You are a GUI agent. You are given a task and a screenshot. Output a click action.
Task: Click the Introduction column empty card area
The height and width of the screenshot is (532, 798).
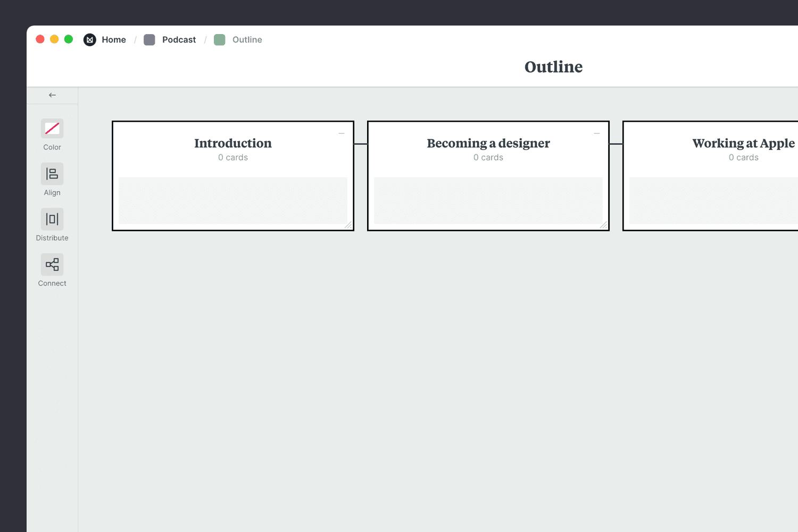(x=233, y=201)
